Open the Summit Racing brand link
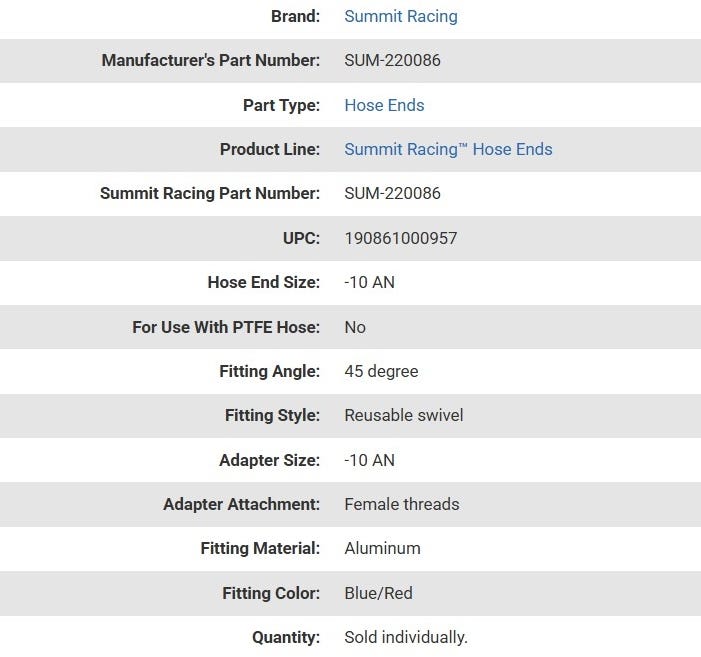Viewport: 701px width, 657px height. coord(400,16)
